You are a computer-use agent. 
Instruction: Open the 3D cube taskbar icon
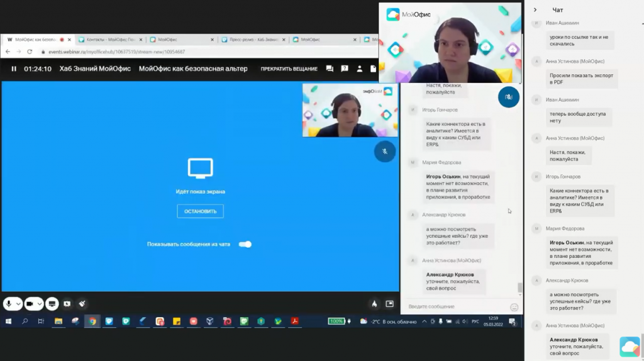pos(210,321)
